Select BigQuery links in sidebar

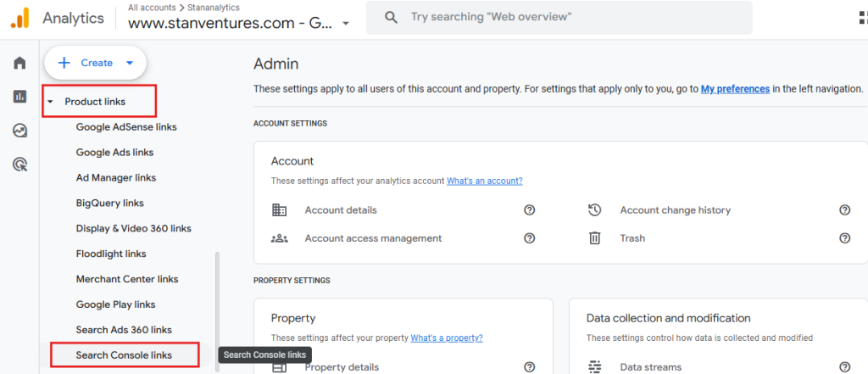[109, 204]
